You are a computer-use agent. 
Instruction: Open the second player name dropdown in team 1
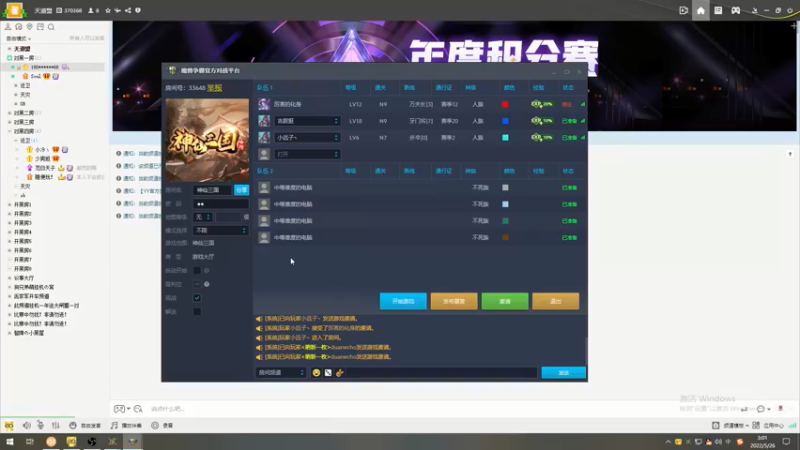click(x=307, y=121)
